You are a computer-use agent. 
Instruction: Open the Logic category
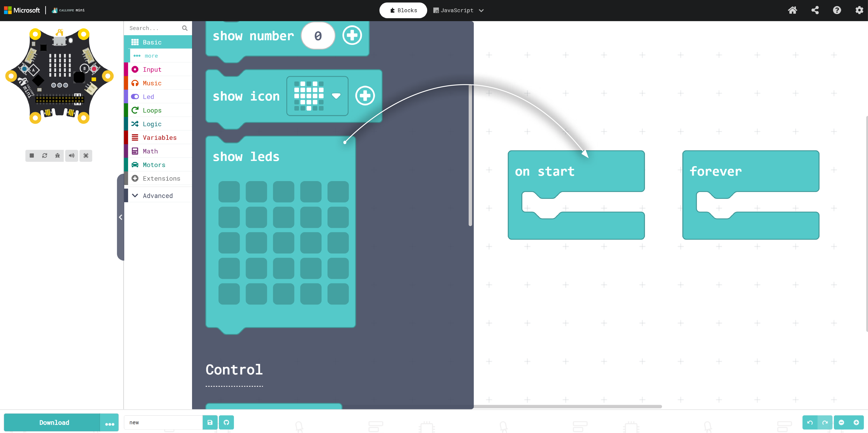point(158,124)
